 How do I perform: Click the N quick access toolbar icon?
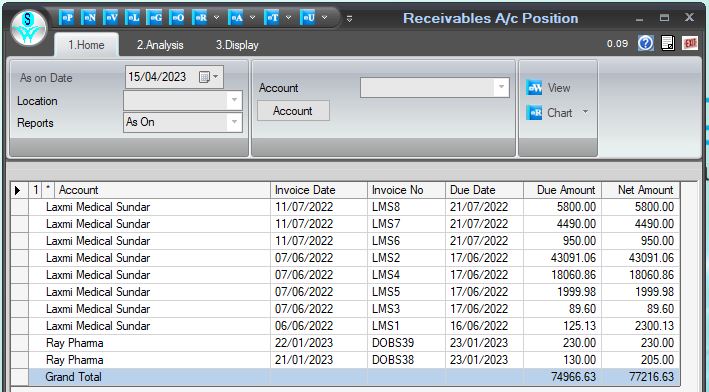coord(89,18)
